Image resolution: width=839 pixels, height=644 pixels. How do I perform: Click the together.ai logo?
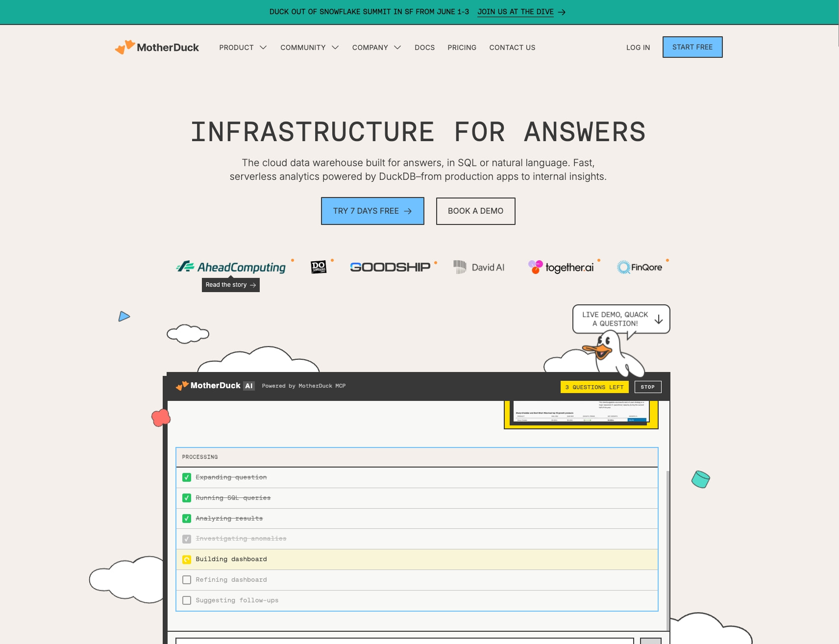(x=561, y=267)
